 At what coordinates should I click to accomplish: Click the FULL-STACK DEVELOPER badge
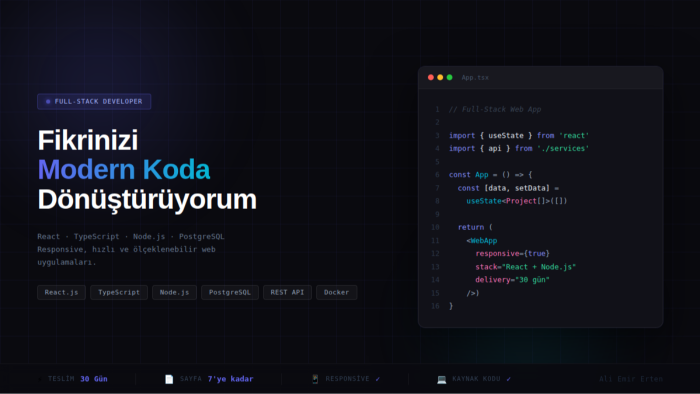(x=94, y=101)
